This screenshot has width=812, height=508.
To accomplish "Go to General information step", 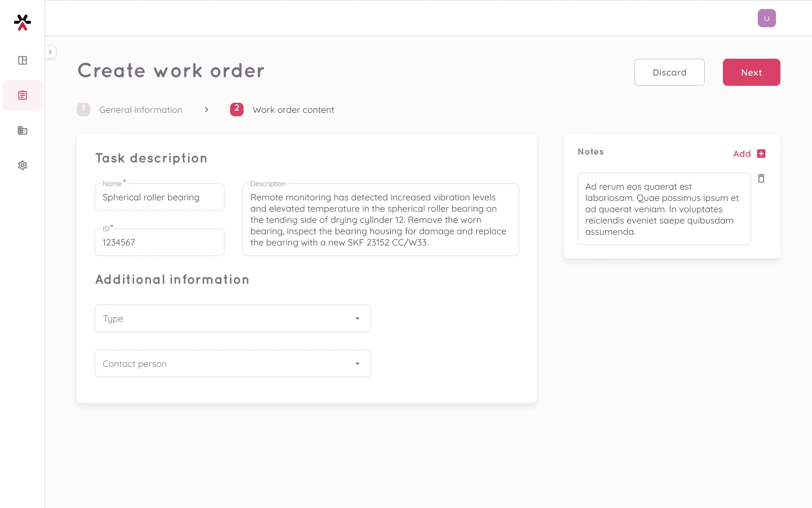I will pyautogui.click(x=141, y=110).
